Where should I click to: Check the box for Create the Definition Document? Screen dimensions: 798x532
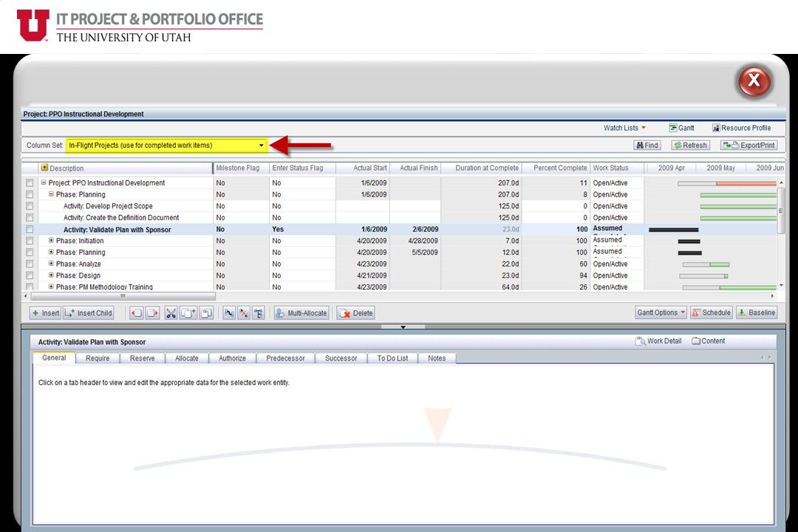pos(30,218)
